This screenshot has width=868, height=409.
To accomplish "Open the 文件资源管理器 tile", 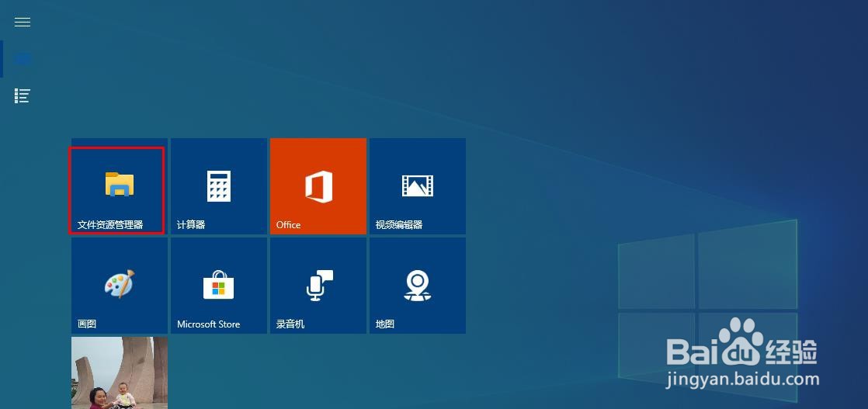I will pos(120,186).
